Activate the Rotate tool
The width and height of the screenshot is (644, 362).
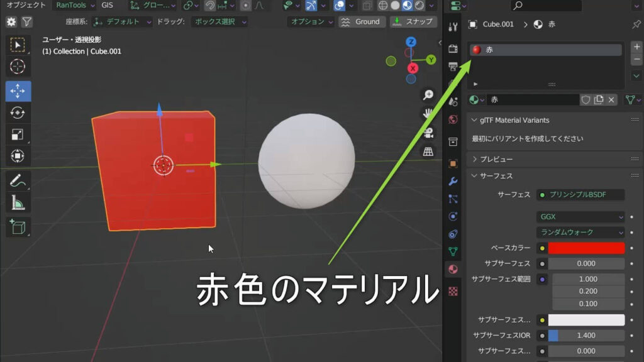pyautogui.click(x=18, y=112)
